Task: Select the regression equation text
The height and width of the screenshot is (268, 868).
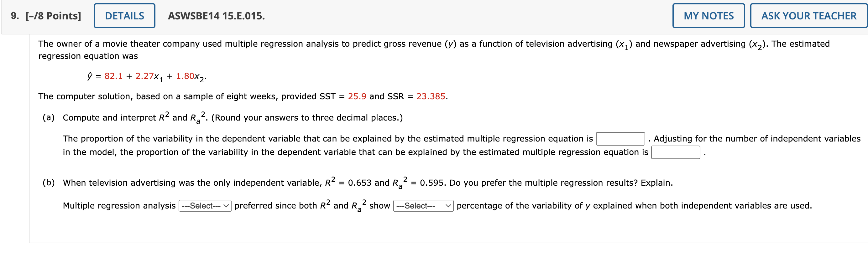Action: coord(147,76)
